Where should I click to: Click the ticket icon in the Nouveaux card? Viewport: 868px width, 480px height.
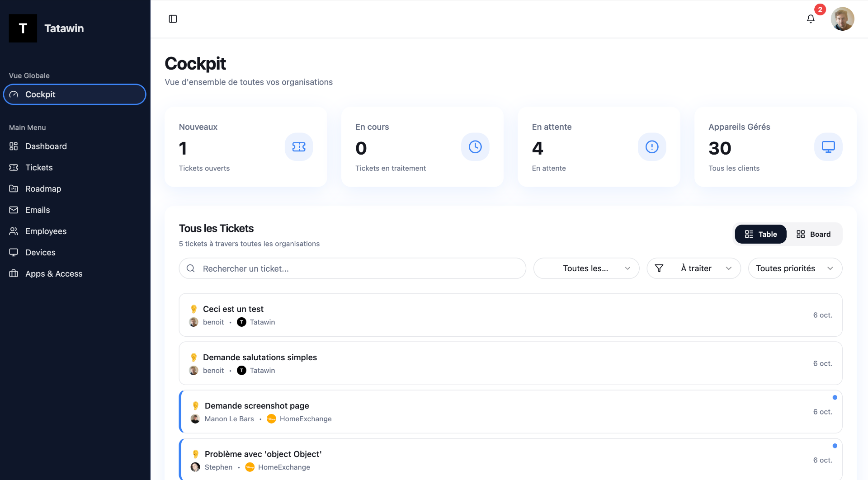coord(299,147)
